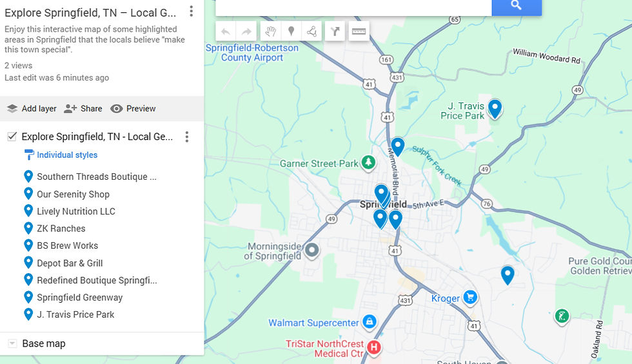
Task: Open the layer three-dot options menu
Action: 186,137
